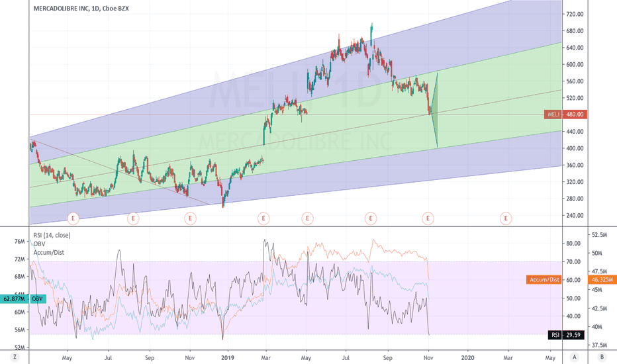Click the 52.5M label on right axis
The height and width of the screenshot is (364, 617).
[x=599, y=235]
